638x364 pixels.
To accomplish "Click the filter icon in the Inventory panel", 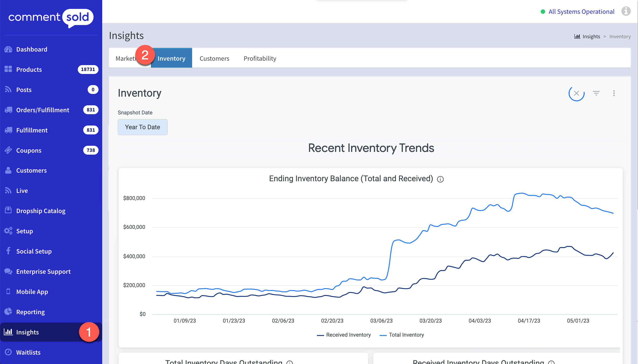I will (x=596, y=93).
